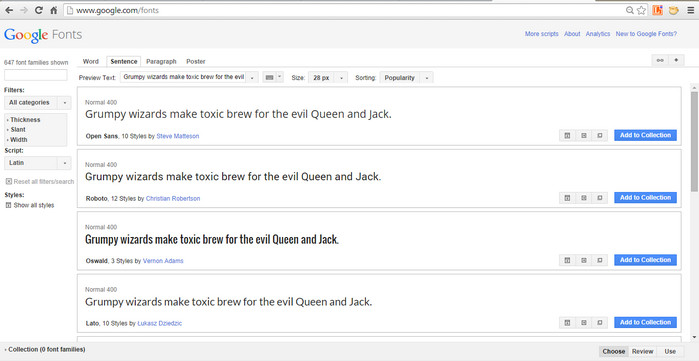This screenshot has width=699, height=361.
Task: Expand the Slant filter
Action: 16,130
